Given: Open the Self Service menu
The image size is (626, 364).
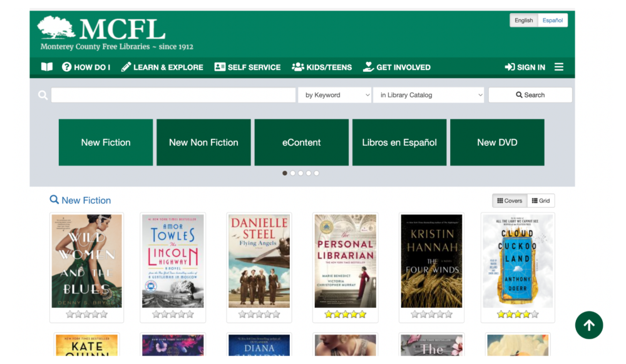Looking at the screenshot, I should pos(247,67).
